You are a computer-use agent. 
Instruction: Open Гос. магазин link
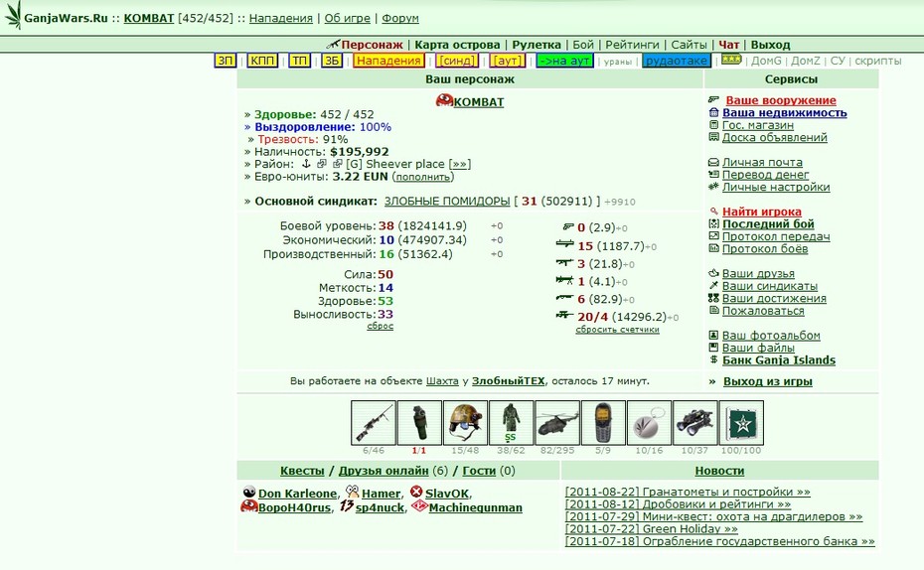point(758,125)
